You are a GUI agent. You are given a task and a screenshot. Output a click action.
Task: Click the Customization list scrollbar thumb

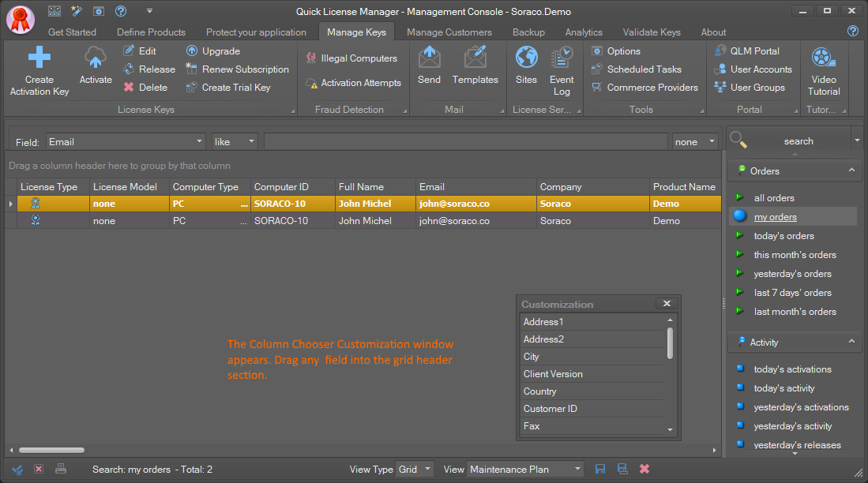[x=670, y=343]
